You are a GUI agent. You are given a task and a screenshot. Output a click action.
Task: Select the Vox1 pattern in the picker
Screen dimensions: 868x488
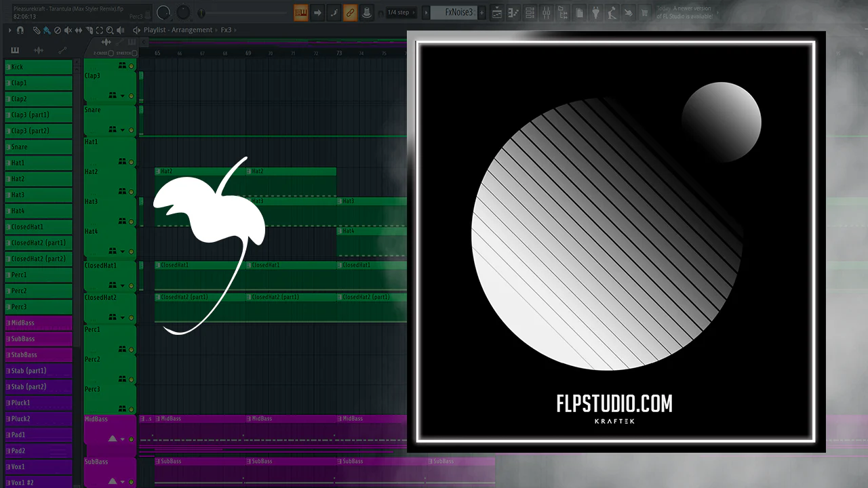point(39,467)
